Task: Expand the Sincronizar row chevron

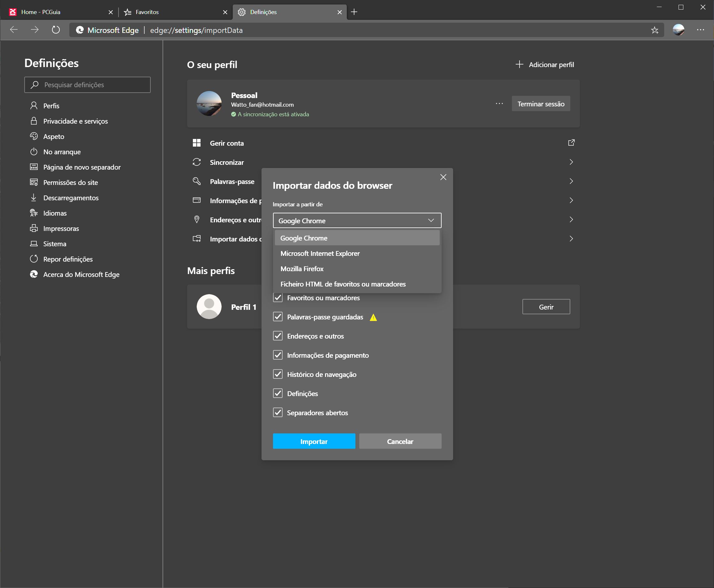Action: (571, 162)
